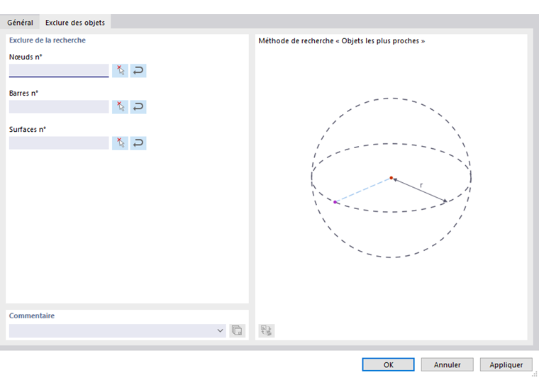Image resolution: width=539 pixels, height=392 pixels.
Task: Click the dashed sphere illustration
Action: 391,178
